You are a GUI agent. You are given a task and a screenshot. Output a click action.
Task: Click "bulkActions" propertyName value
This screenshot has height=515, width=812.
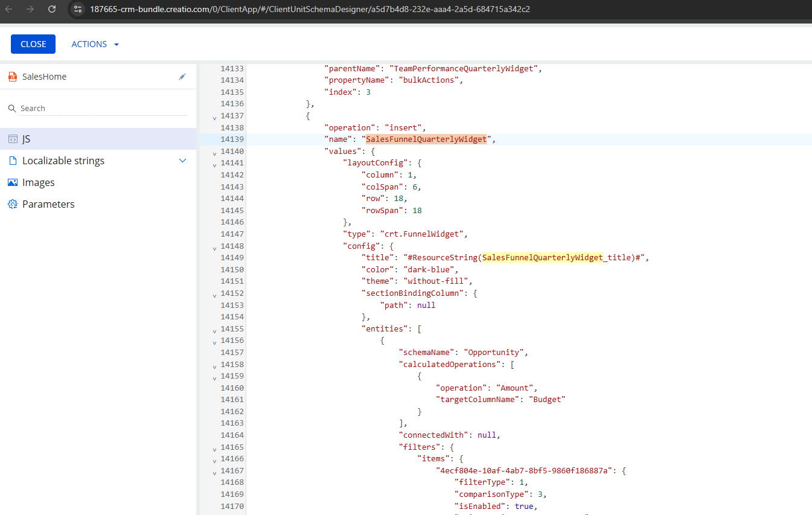tap(429, 80)
